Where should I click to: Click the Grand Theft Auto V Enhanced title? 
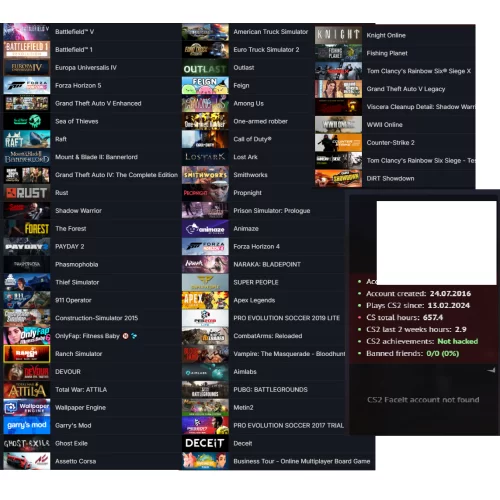tap(98, 103)
